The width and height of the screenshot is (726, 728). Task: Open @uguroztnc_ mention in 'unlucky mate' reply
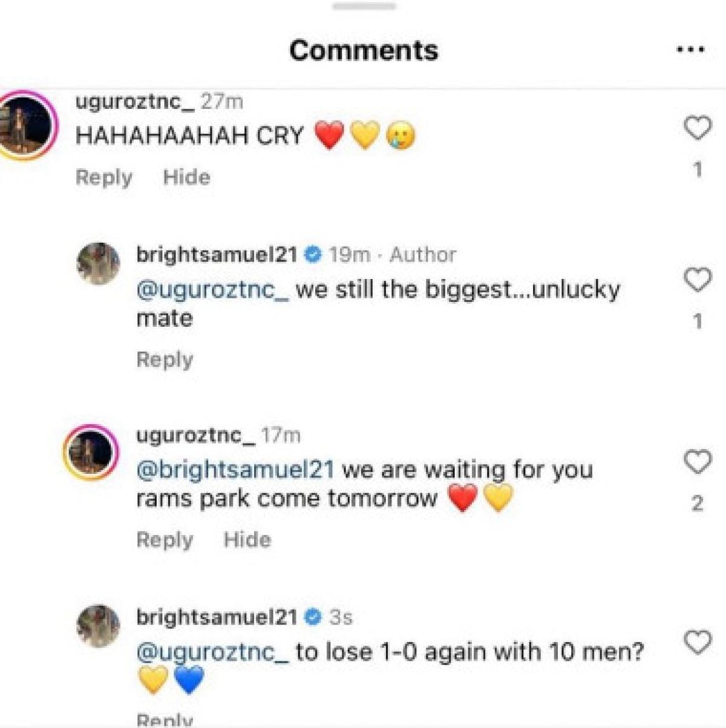pos(213,290)
